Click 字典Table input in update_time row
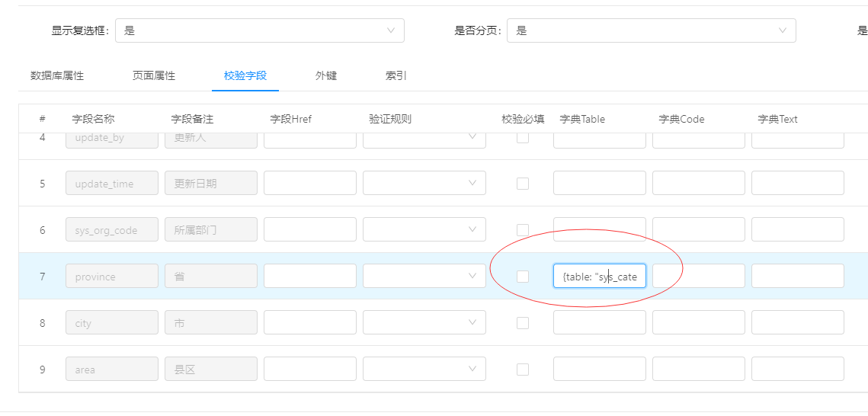The height and width of the screenshot is (416, 868). pyautogui.click(x=600, y=183)
